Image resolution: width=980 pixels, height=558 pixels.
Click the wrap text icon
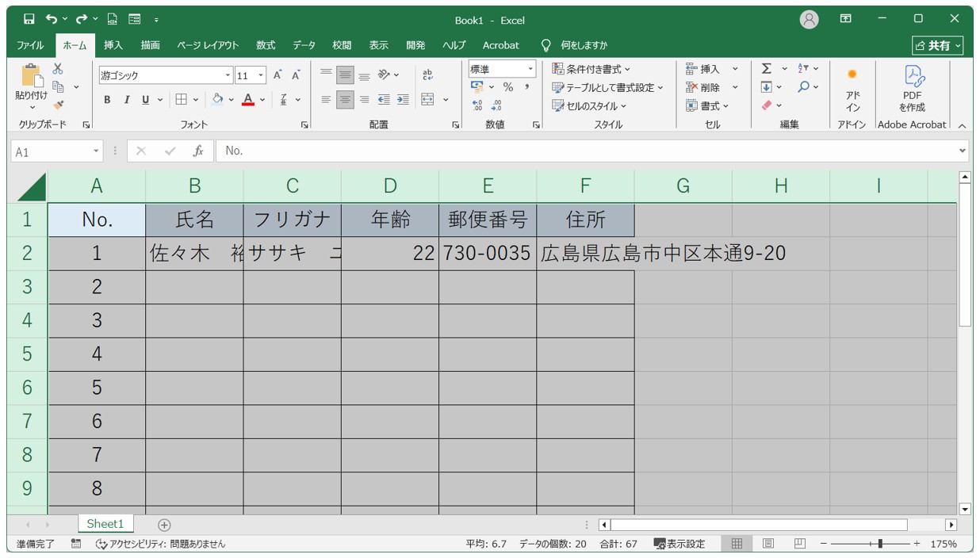(x=428, y=75)
